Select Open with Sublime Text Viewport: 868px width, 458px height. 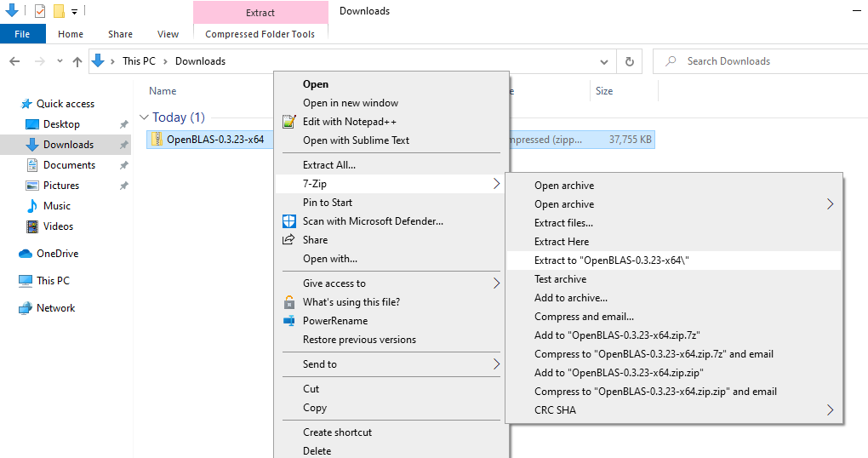(x=391, y=140)
